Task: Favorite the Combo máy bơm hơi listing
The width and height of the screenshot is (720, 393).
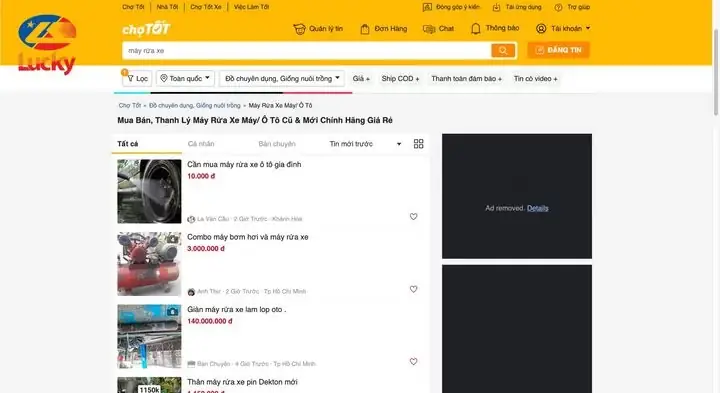Action: [413, 289]
